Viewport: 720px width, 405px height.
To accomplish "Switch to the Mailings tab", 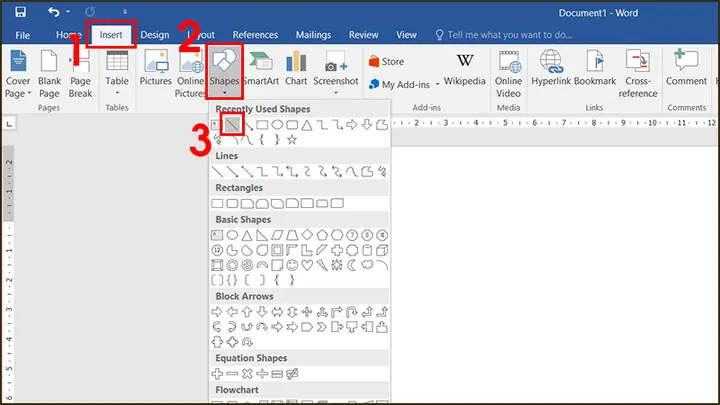I will 313,35.
